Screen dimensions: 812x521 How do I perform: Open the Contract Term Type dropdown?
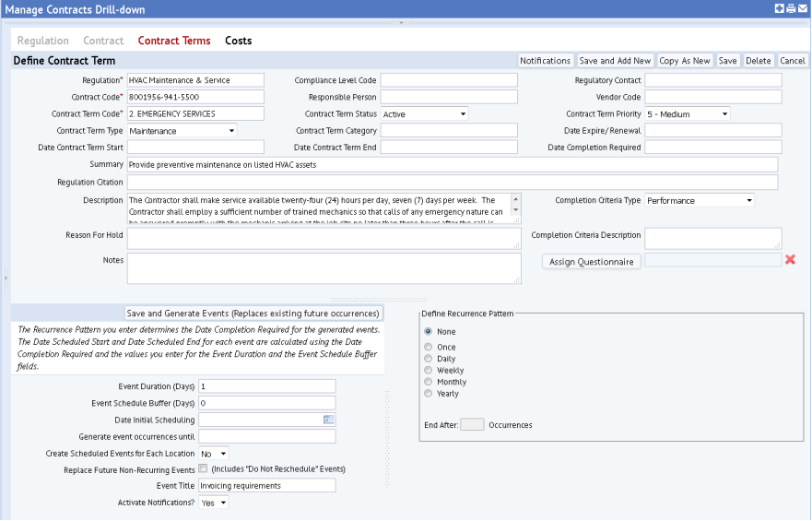(182, 131)
